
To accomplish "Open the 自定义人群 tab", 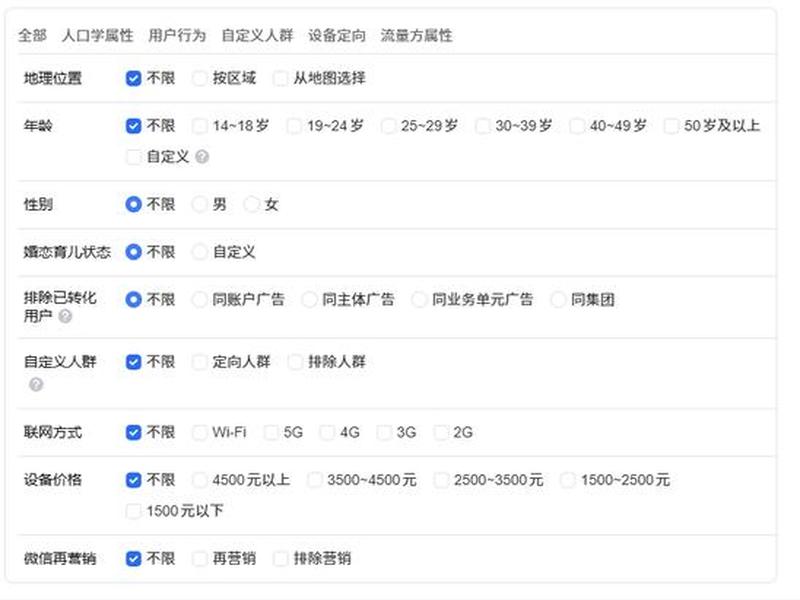I will [x=257, y=35].
